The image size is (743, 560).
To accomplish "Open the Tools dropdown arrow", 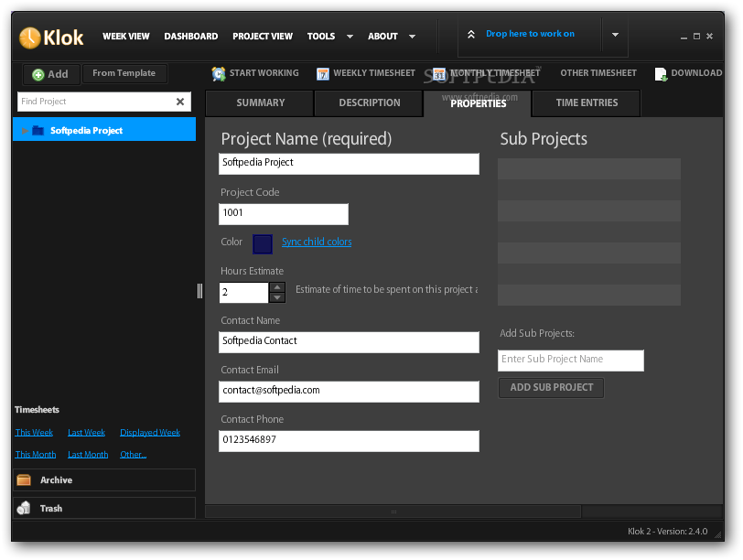I will coord(350,37).
